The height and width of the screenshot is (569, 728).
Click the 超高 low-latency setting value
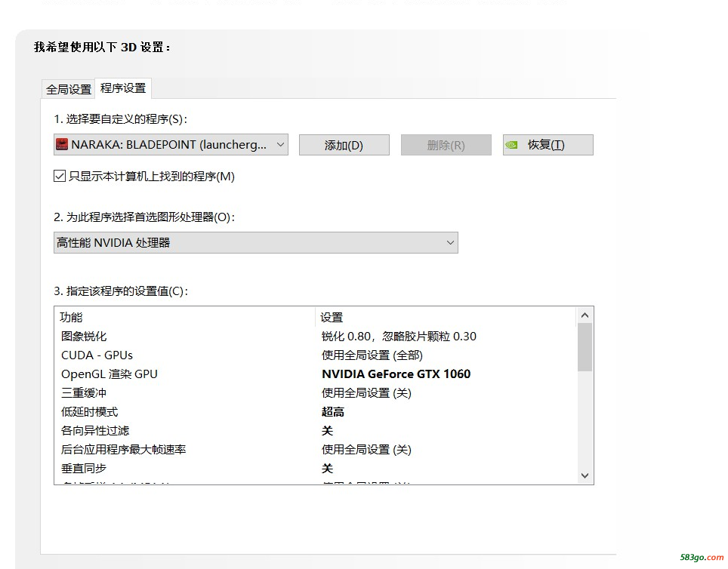tap(333, 412)
